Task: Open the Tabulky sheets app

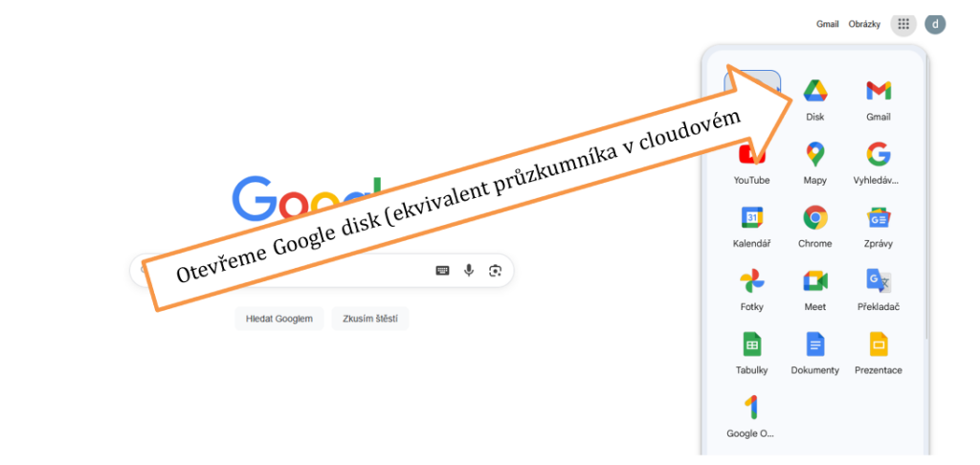Action: pyautogui.click(x=752, y=354)
